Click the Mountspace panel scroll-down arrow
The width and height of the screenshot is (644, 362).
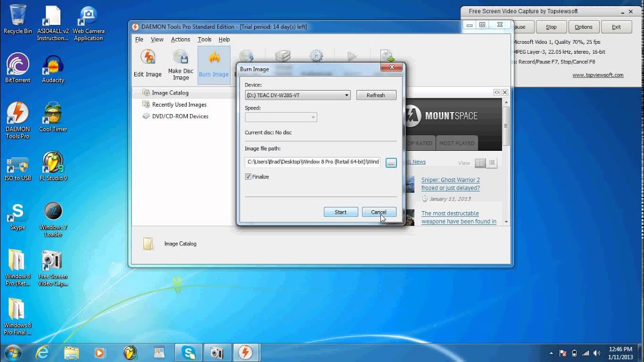pyautogui.click(x=506, y=222)
